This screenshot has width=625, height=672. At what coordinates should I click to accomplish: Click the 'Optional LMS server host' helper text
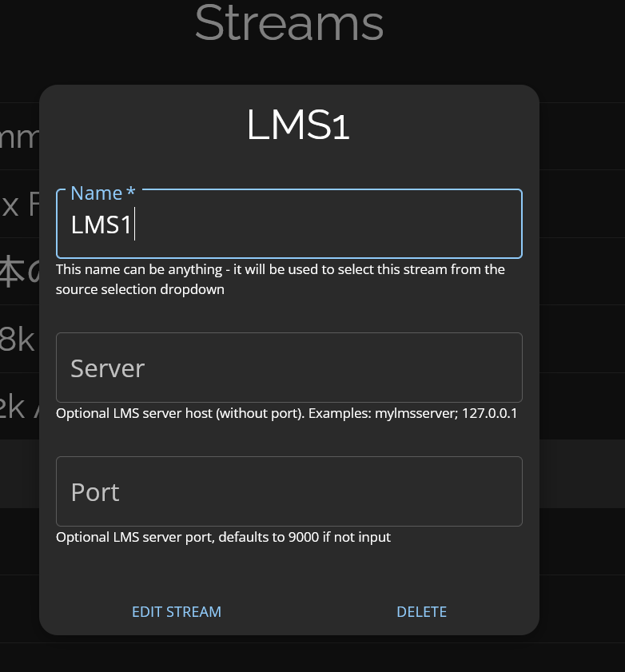click(286, 414)
